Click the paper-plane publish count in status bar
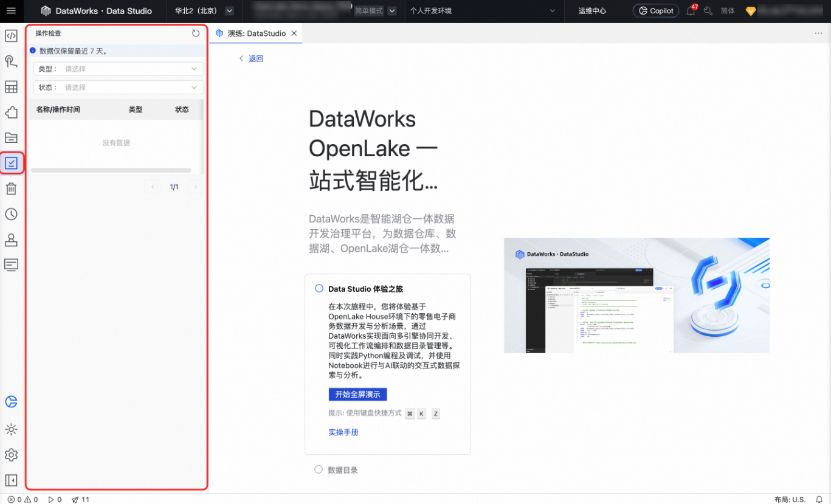 pos(80,500)
